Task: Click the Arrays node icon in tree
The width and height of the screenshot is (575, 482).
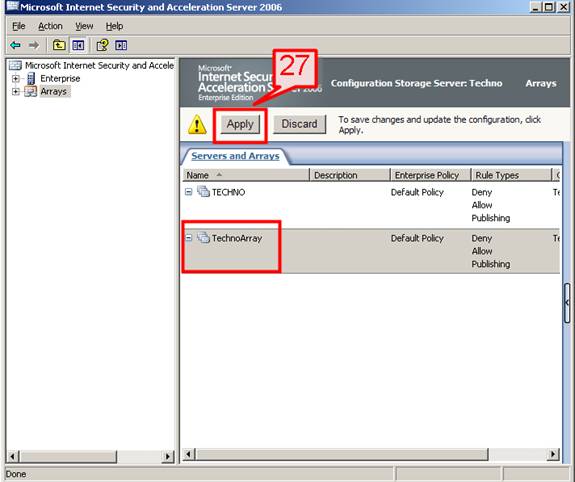Action: click(x=30, y=91)
